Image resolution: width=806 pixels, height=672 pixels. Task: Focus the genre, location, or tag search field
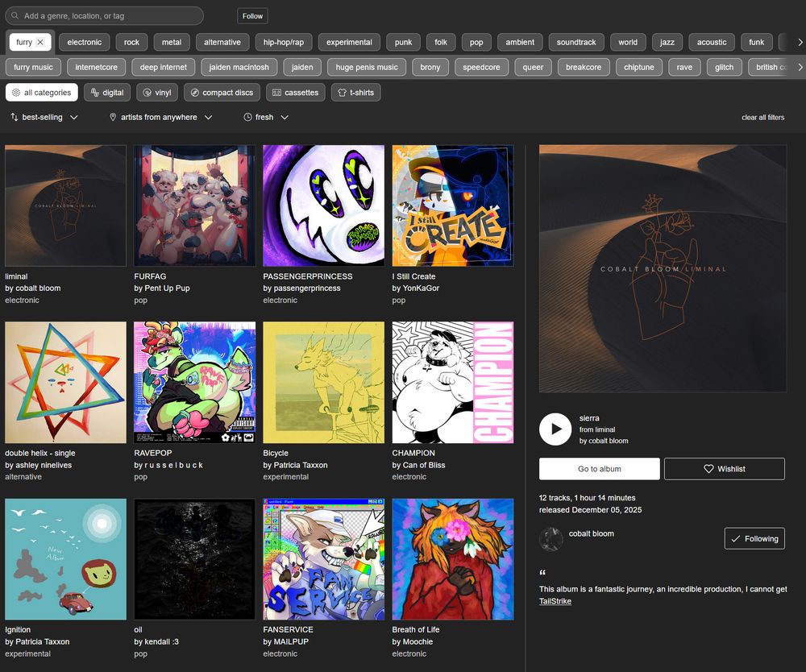104,15
